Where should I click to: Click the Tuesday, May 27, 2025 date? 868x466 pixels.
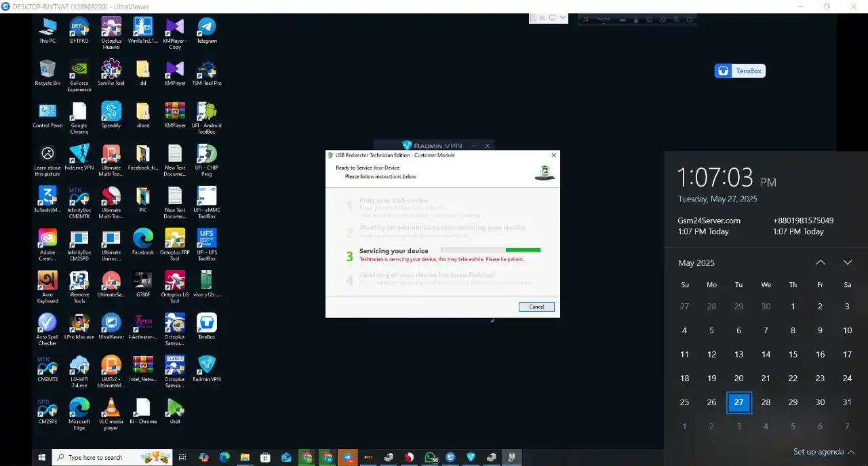coord(717,199)
